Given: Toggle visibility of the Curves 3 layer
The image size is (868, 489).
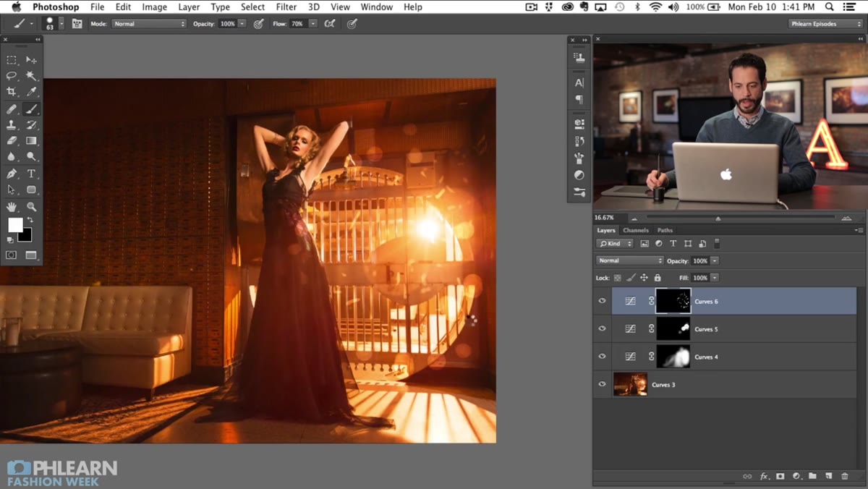Looking at the screenshot, I should click(602, 384).
